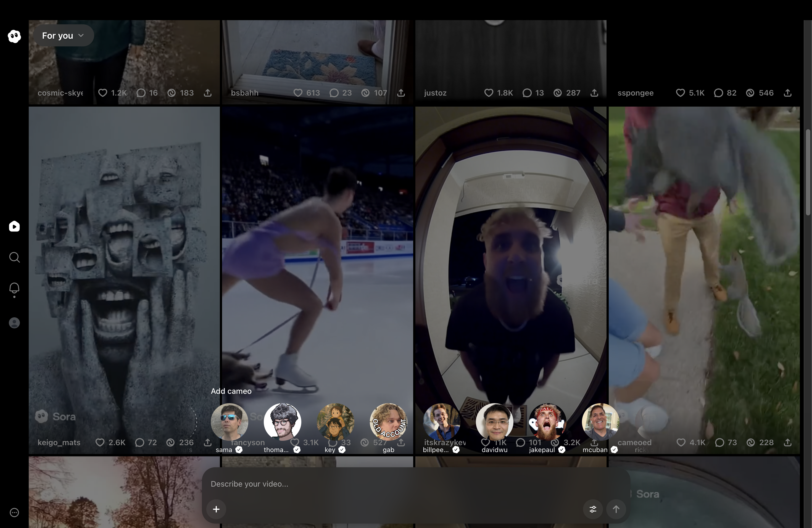Image resolution: width=812 pixels, height=528 pixels.
Task: Like the justoz video heart
Action: point(489,93)
